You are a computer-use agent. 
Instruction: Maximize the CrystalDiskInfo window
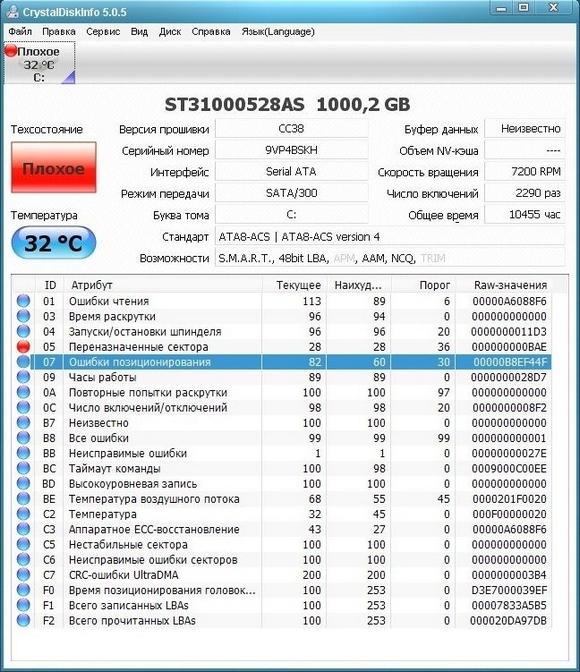pyautogui.click(x=523, y=8)
